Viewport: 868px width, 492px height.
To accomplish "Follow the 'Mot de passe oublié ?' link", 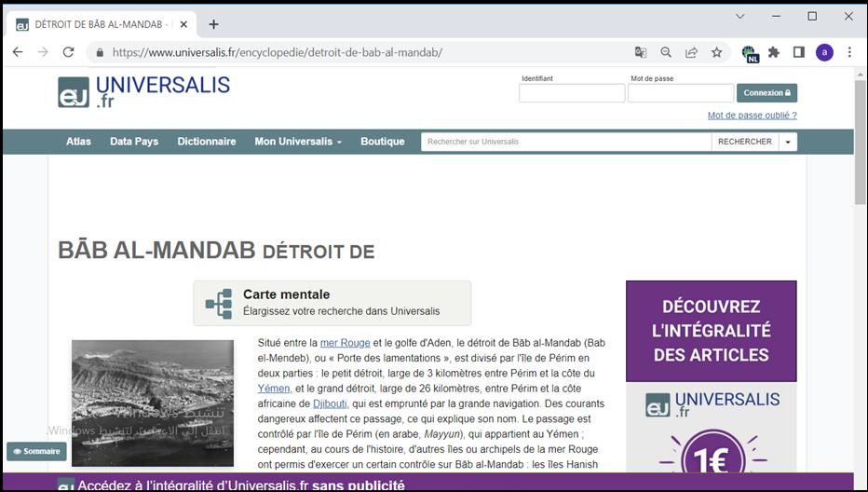I will pyautogui.click(x=752, y=116).
